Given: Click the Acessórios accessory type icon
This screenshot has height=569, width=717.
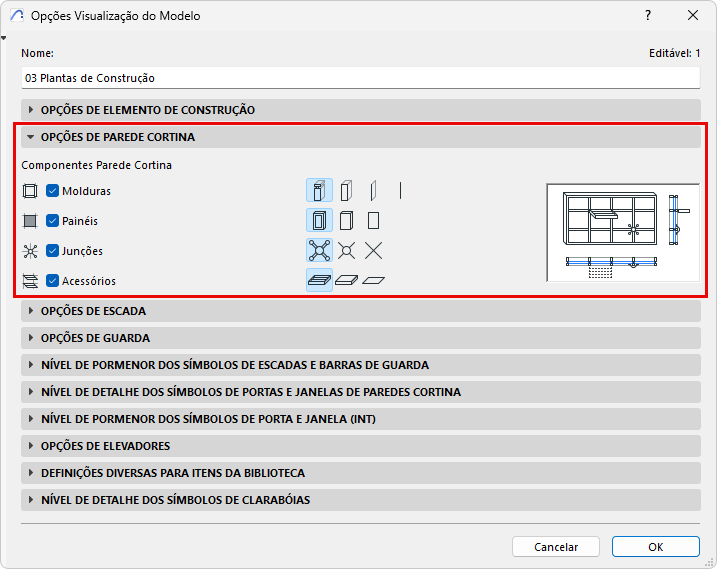Looking at the screenshot, I should pos(30,281).
